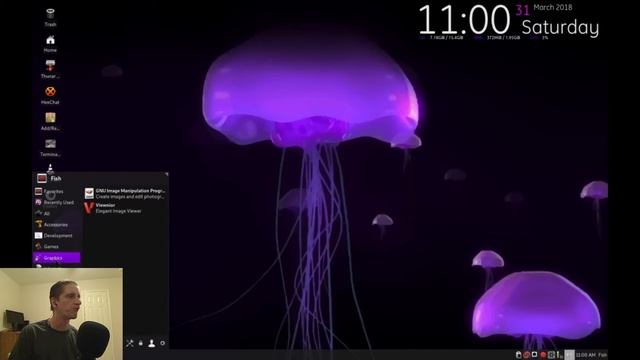Click the network tray icon in panel

(x=560, y=355)
